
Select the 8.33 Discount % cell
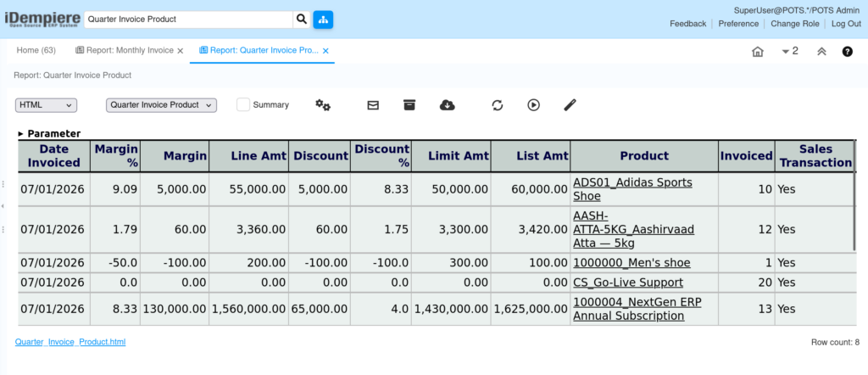click(381, 189)
